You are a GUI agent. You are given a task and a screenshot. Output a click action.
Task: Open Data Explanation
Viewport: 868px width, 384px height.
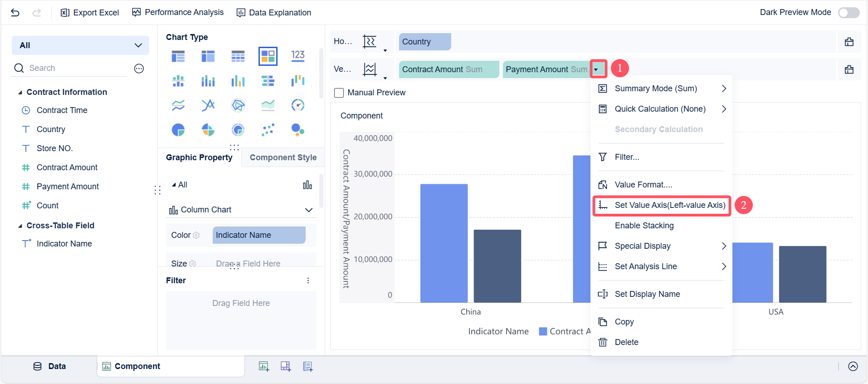(274, 13)
